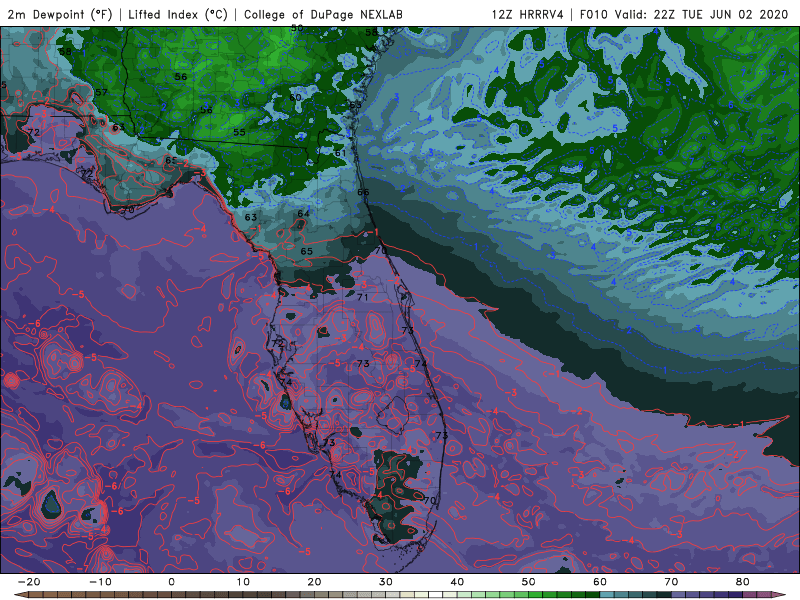Click the 61 dewpoint value near the coast
This screenshot has width=800, height=600.
point(340,153)
